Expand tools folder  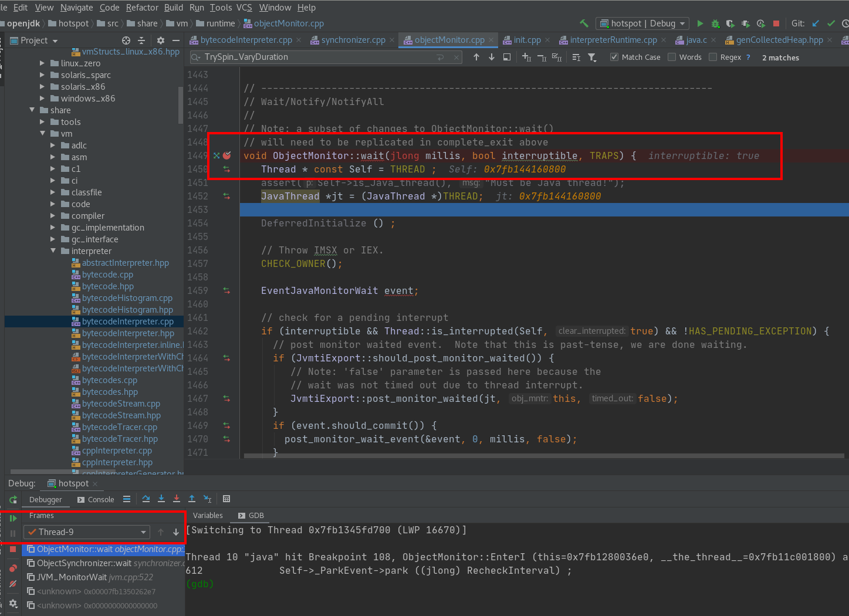coord(42,121)
